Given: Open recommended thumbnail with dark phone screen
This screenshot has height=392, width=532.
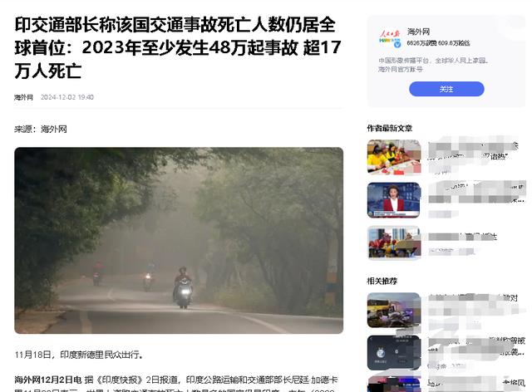Looking at the screenshot, I should pyautogui.click(x=394, y=353).
